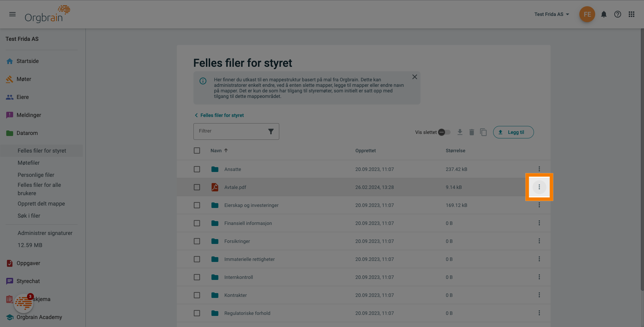Screen dimensions: 644x327
Task: Check the Avtale.pdf row checkbox
Action: click(x=197, y=187)
